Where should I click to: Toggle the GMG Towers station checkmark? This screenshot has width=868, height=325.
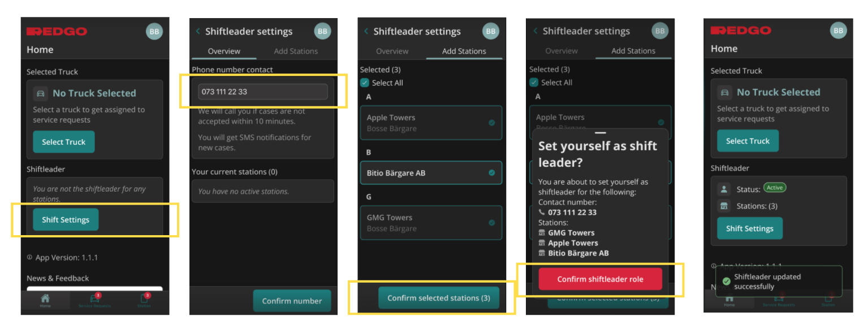coord(491,223)
